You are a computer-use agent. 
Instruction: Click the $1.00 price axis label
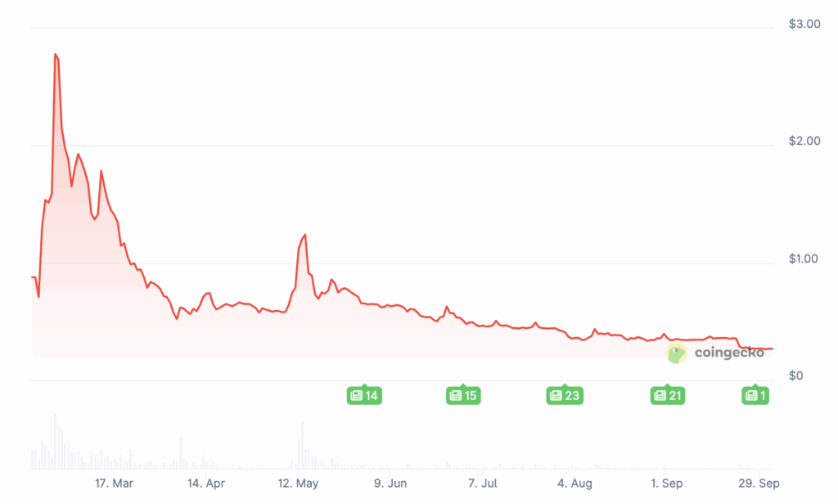pyautogui.click(x=804, y=259)
